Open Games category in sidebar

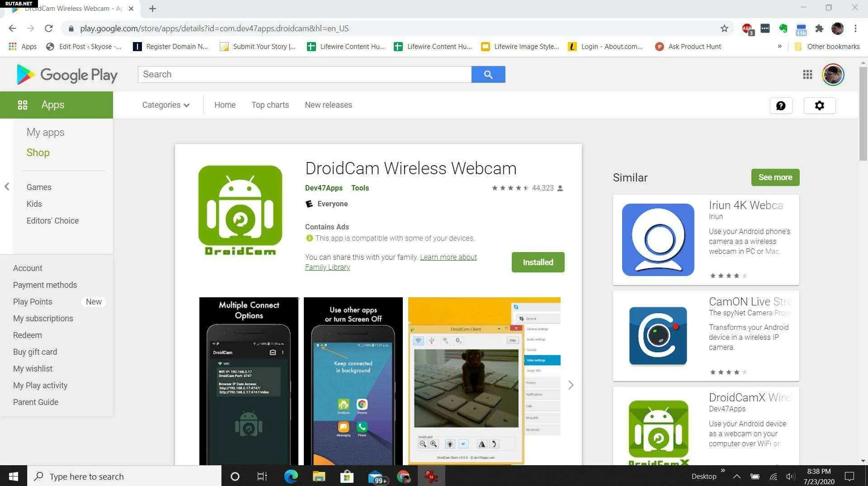click(39, 187)
